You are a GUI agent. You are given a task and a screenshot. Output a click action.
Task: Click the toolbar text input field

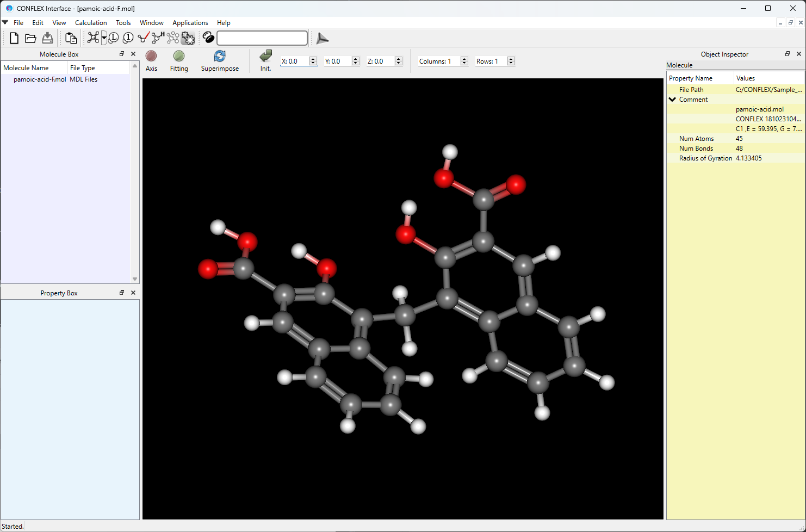(262, 38)
